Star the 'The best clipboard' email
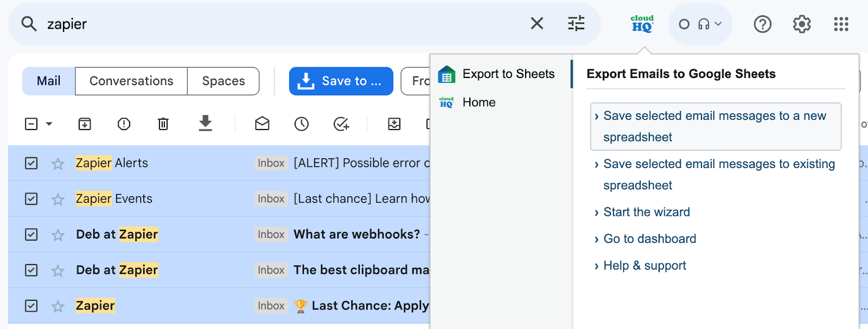868x329 pixels. coord(58,270)
